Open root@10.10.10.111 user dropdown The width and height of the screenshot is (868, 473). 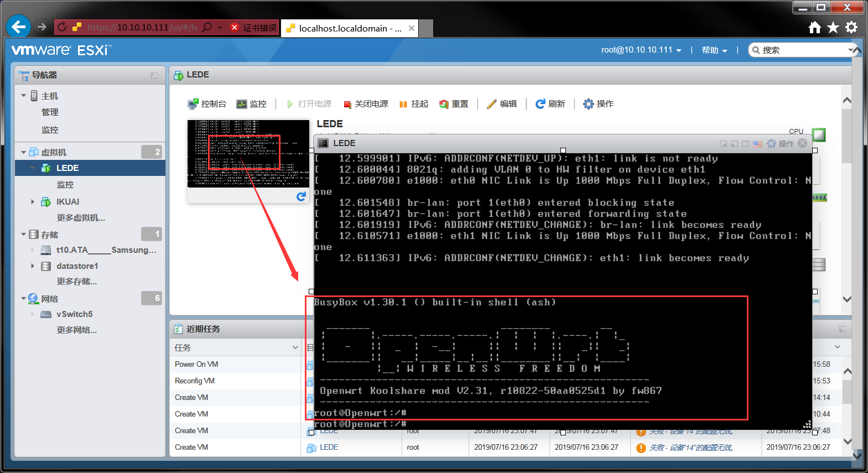[641, 50]
